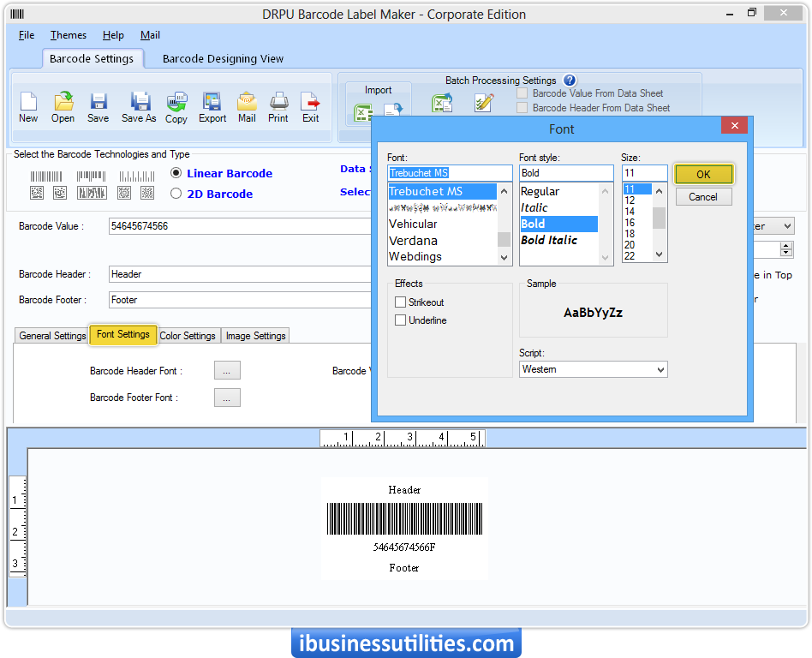This screenshot has width=812, height=658.
Task: Select 2D Barcode radio button
Action: click(x=176, y=194)
